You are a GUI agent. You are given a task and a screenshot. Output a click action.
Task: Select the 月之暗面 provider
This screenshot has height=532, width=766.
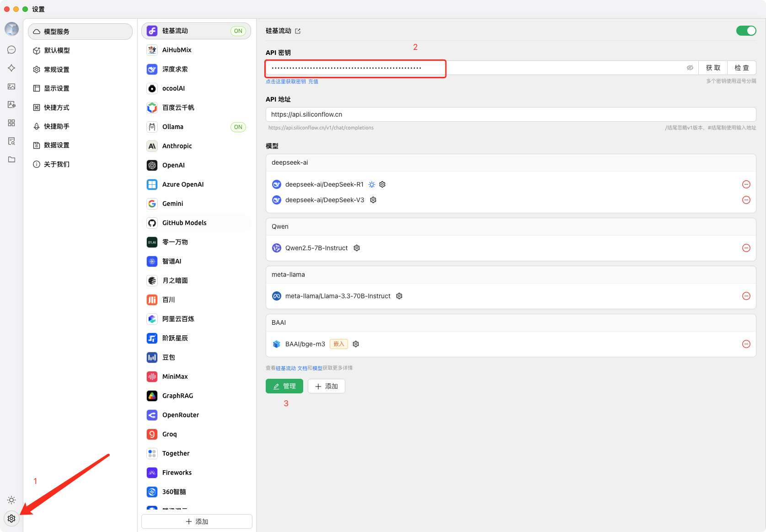[x=196, y=280]
